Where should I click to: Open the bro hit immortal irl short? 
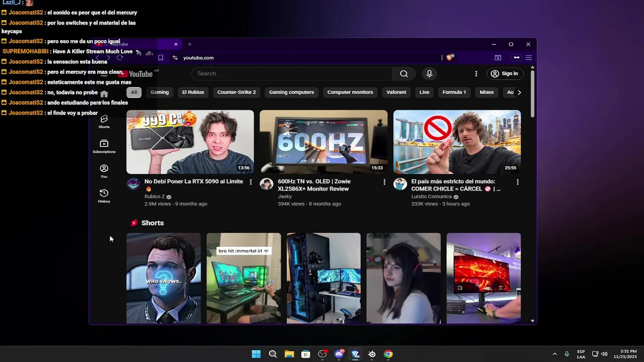tap(244, 278)
